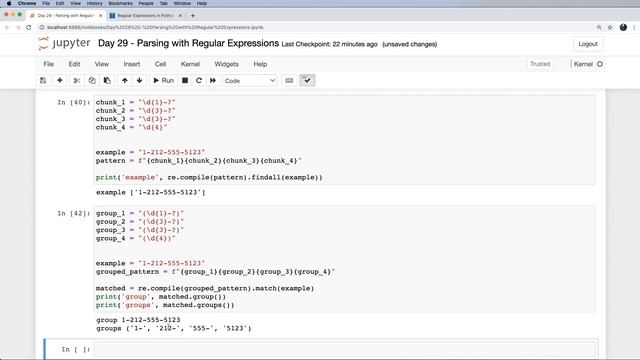Open the Insert menu

tap(131, 64)
